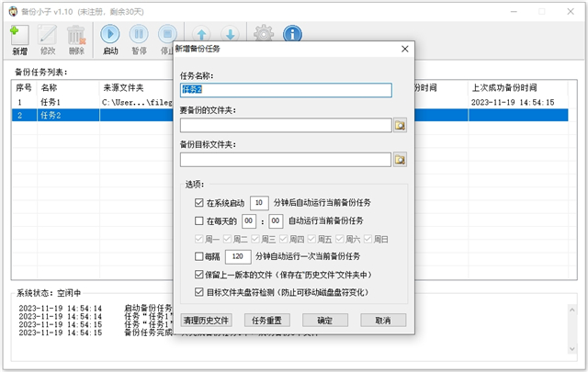This screenshot has height=372, width=588.
Task: Click the 修改 (edit) pencil icon
Action: pos(48,35)
